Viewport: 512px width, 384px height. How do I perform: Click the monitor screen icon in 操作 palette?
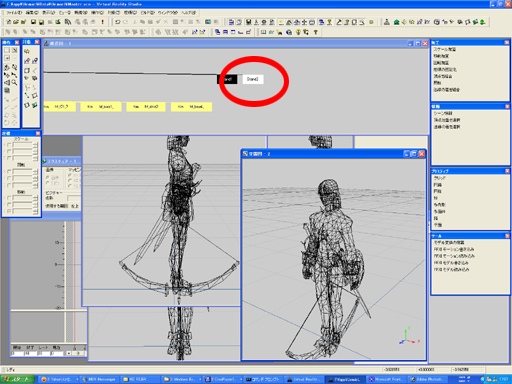tap(7, 90)
